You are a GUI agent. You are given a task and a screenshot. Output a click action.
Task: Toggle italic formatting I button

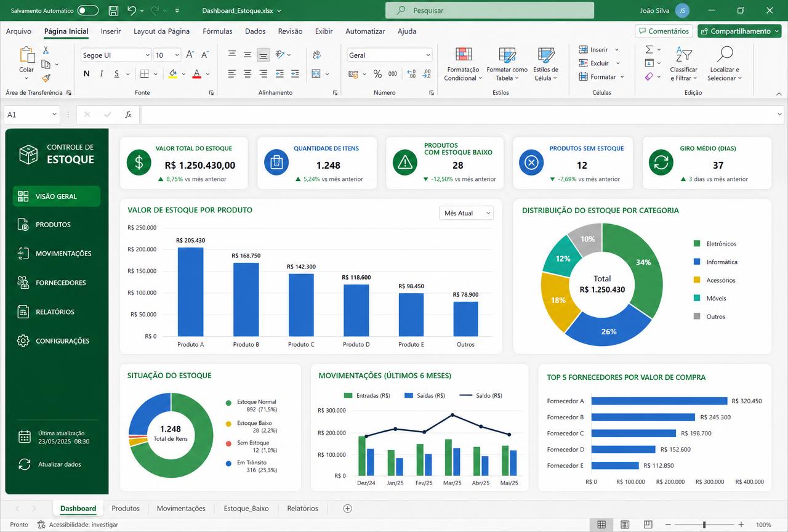(x=102, y=74)
